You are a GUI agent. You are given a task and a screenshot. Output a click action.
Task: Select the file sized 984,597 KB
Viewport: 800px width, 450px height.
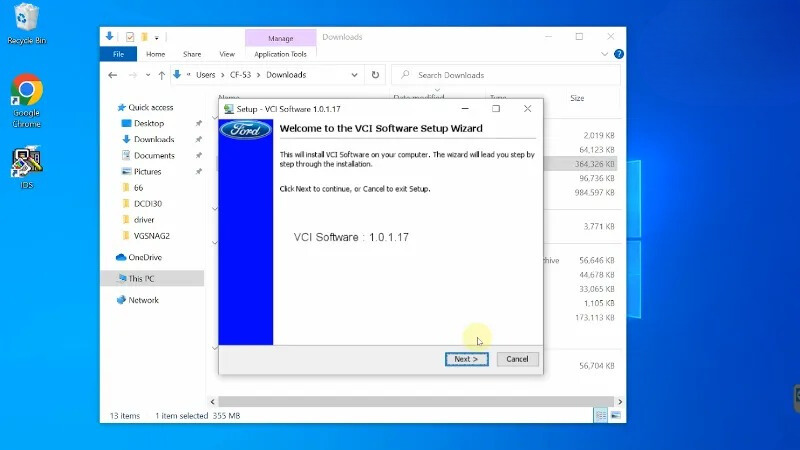(x=594, y=192)
